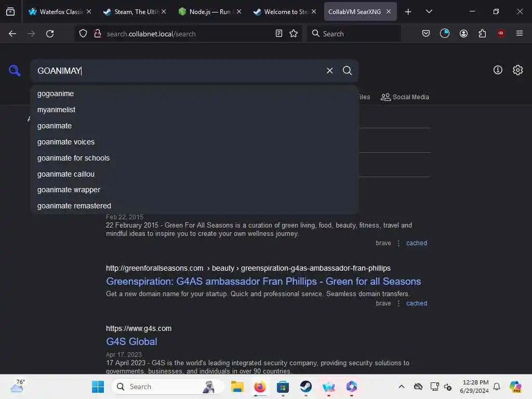Click the forward navigation arrow
This screenshot has width=532, height=399.
(31, 34)
